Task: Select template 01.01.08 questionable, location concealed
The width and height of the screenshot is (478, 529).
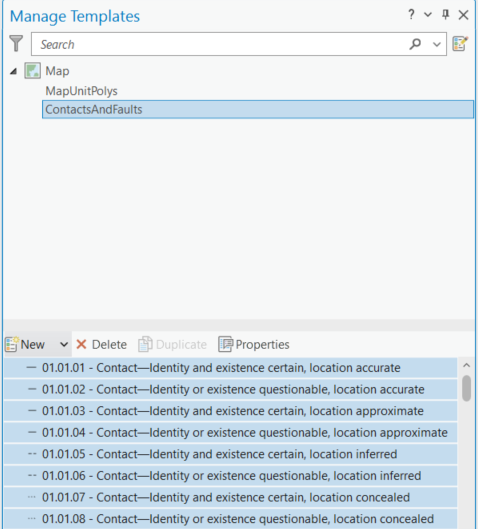Action: tap(230, 519)
